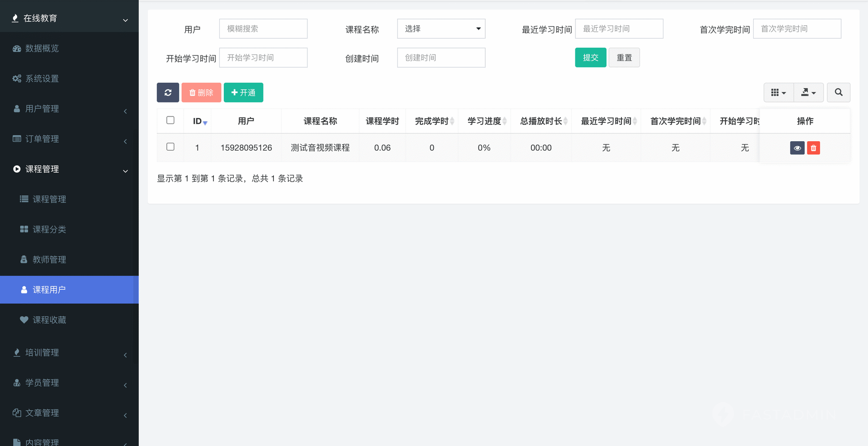Open the column toggle grid dropdown
The height and width of the screenshot is (446, 868).
[778, 93]
